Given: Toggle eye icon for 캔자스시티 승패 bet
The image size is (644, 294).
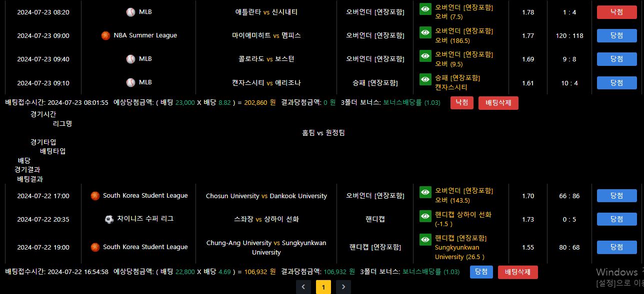Looking at the screenshot, I should pos(425,79).
